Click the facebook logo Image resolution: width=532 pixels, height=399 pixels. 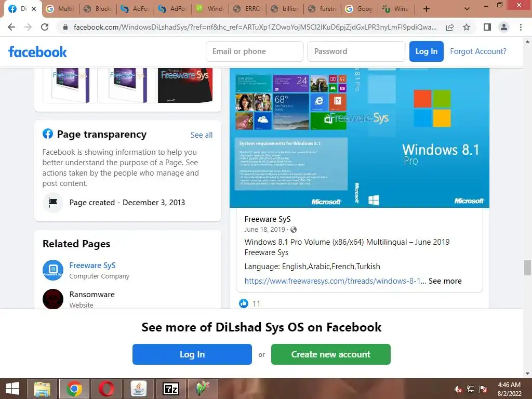(x=37, y=52)
